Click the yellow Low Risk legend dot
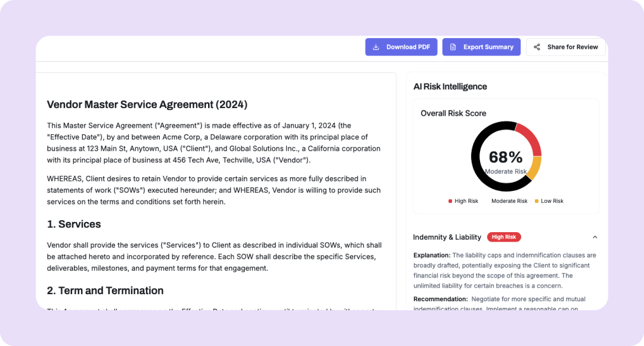 [x=537, y=201]
